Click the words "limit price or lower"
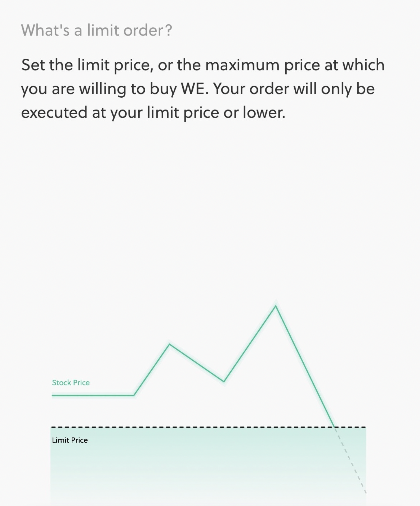Screen dimensions: 420x506 (216, 113)
